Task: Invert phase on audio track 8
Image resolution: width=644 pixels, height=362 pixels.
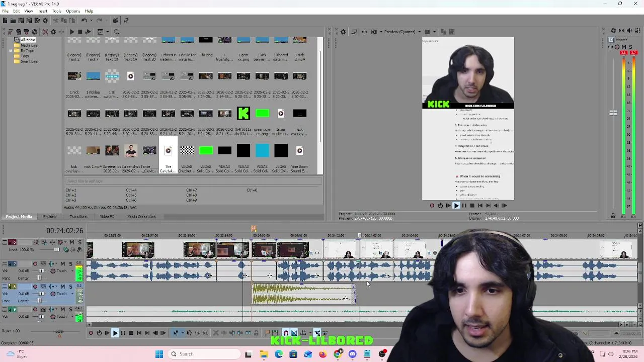Action: (x=43, y=286)
